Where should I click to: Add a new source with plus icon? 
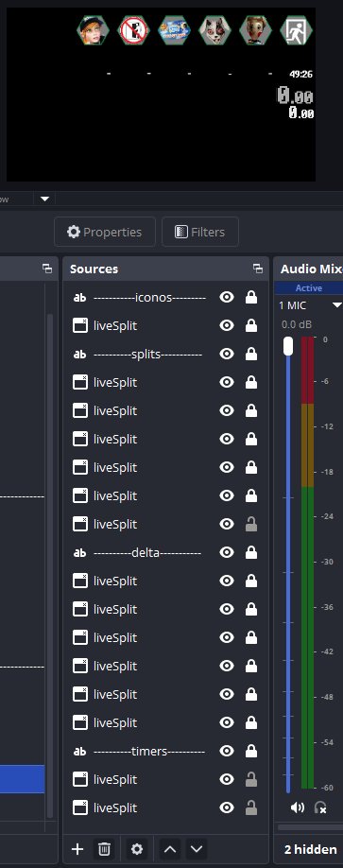pos(77,849)
